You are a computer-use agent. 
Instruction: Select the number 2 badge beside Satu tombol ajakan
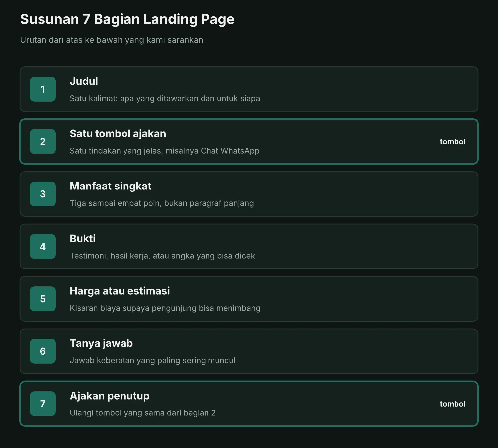click(43, 142)
